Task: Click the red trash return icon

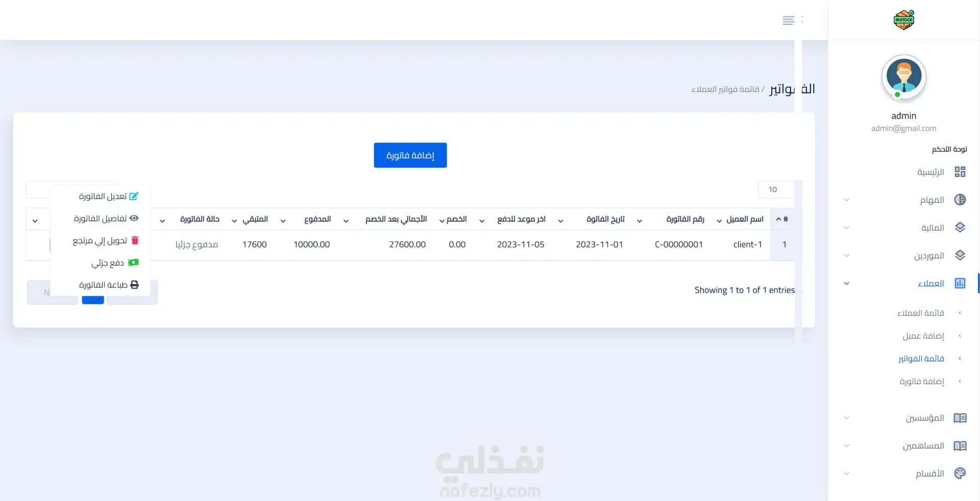Action: click(135, 240)
